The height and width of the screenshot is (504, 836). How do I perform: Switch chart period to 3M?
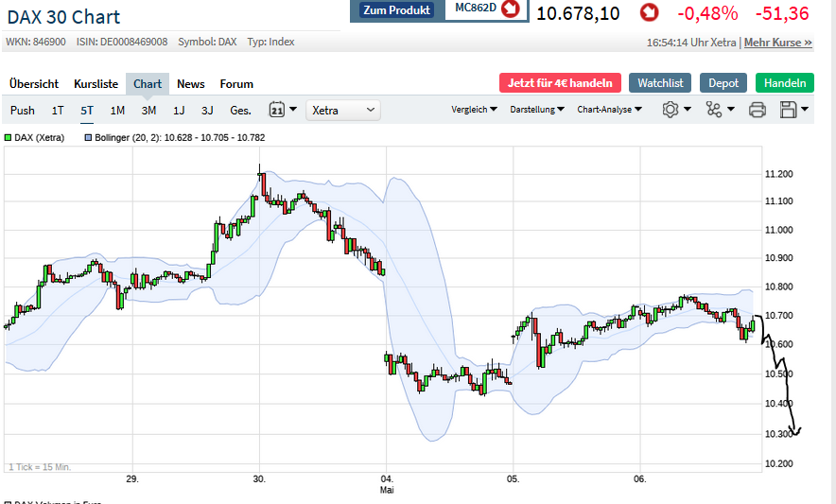[x=148, y=111]
